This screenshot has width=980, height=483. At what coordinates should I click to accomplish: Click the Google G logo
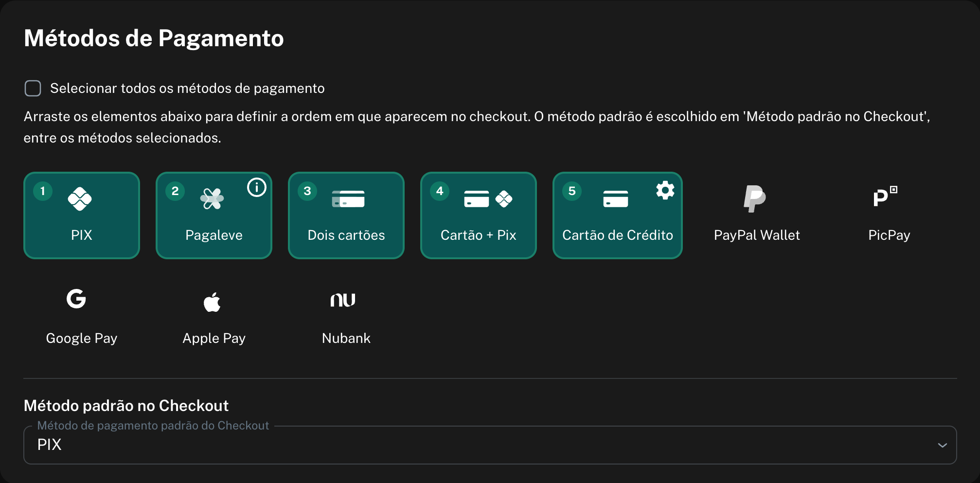pyautogui.click(x=76, y=299)
